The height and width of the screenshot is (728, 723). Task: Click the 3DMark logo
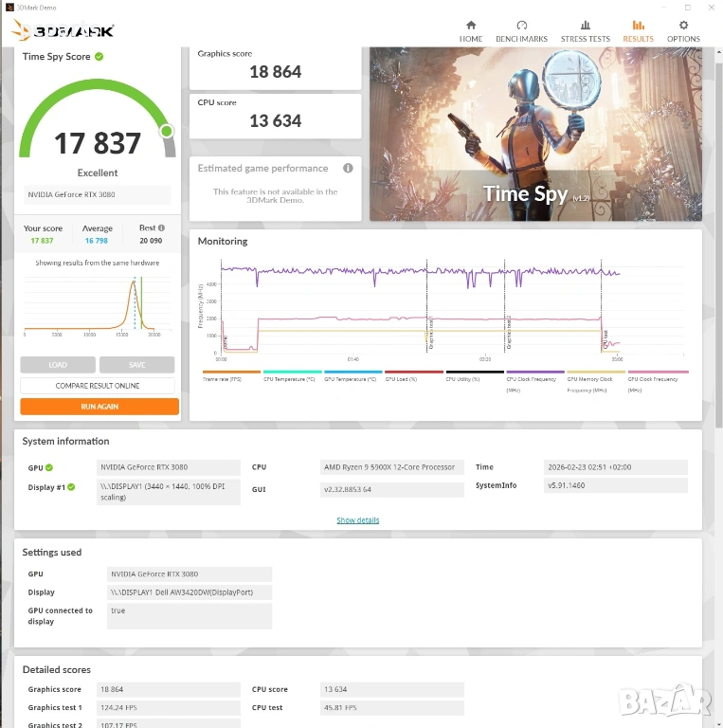coord(63,30)
